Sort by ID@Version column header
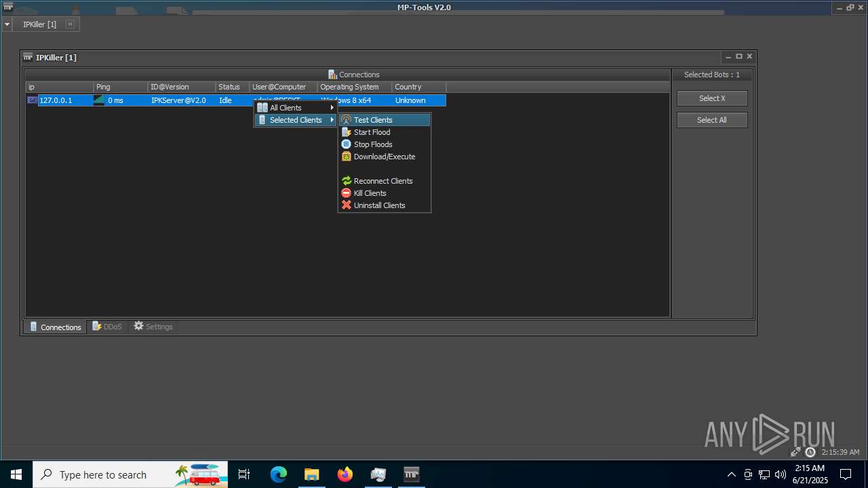The image size is (868, 488). 182,87
